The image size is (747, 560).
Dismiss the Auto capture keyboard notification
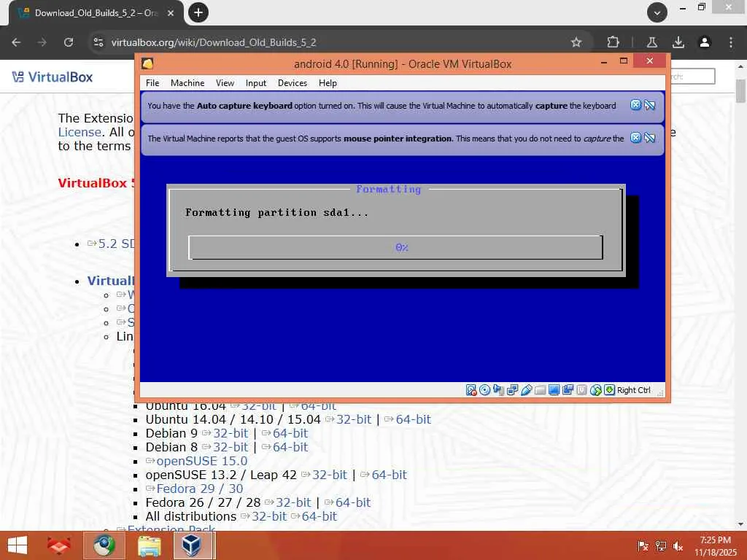click(635, 105)
